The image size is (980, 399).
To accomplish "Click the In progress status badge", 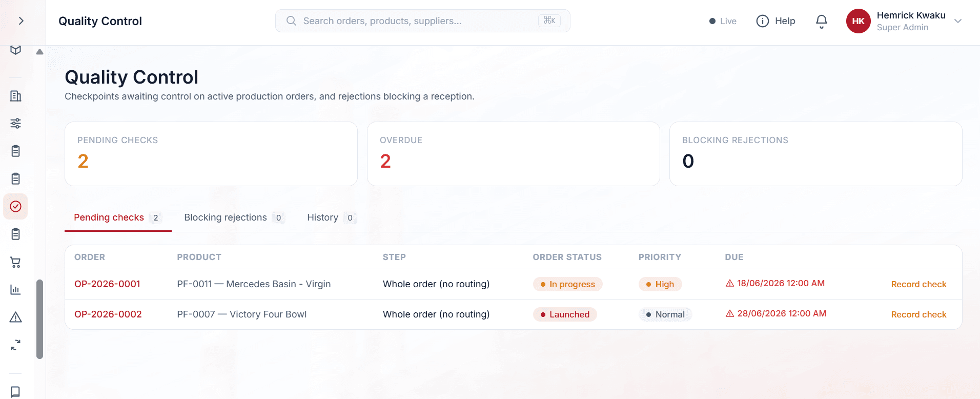I will tap(568, 284).
